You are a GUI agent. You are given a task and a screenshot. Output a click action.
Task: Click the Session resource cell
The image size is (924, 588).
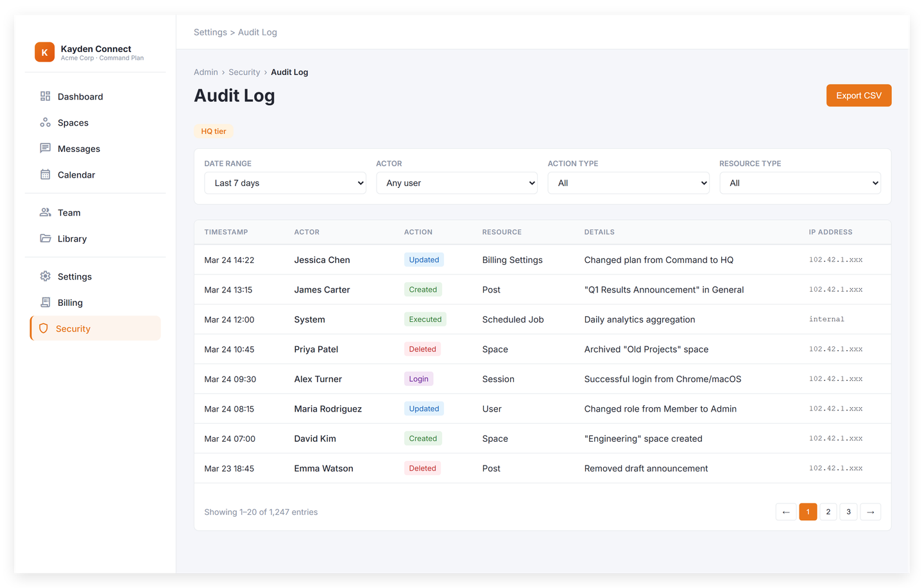pyautogui.click(x=498, y=379)
